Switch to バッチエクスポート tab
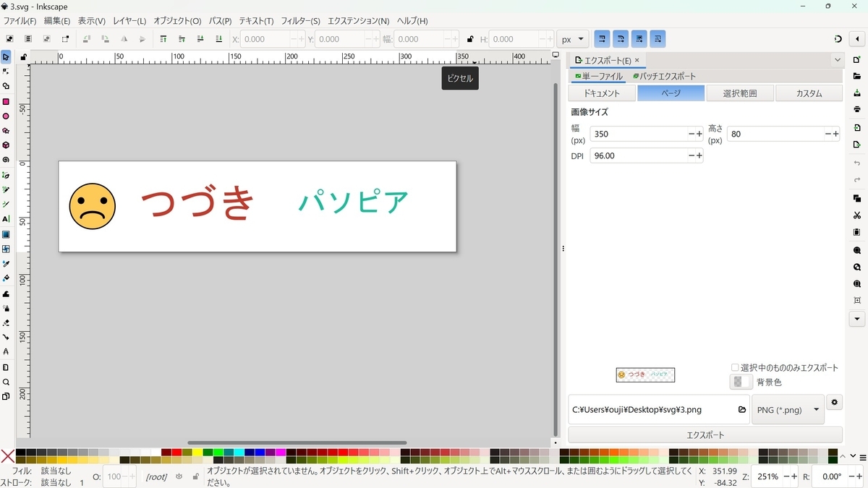 pyautogui.click(x=664, y=76)
